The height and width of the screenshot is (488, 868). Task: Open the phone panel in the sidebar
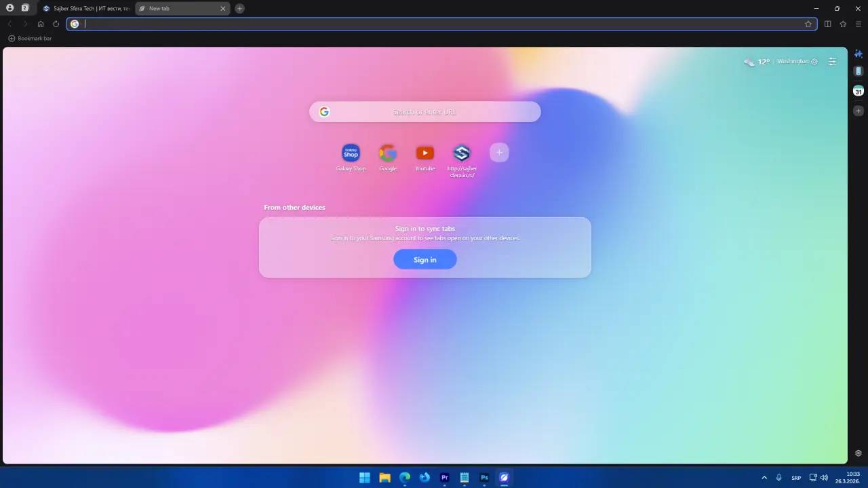pos(859,71)
